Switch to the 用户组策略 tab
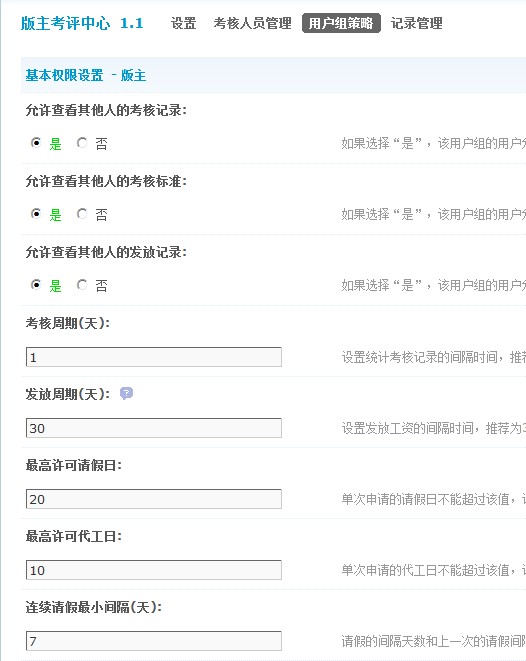Screen dimensions: 526x661 (x=341, y=23)
